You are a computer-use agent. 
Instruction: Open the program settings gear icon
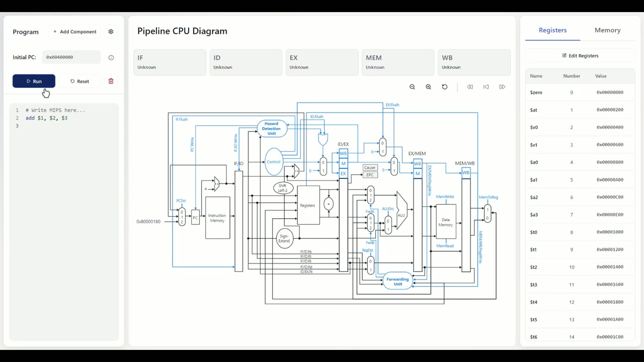(x=111, y=32)
